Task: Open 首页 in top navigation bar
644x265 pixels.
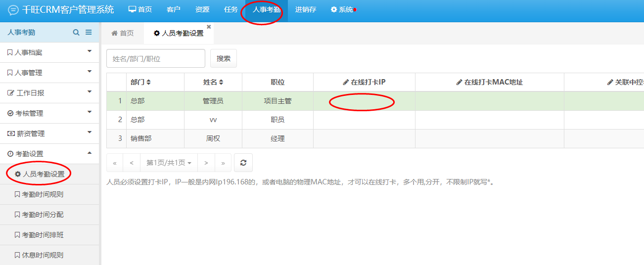Action: [140, 10]
